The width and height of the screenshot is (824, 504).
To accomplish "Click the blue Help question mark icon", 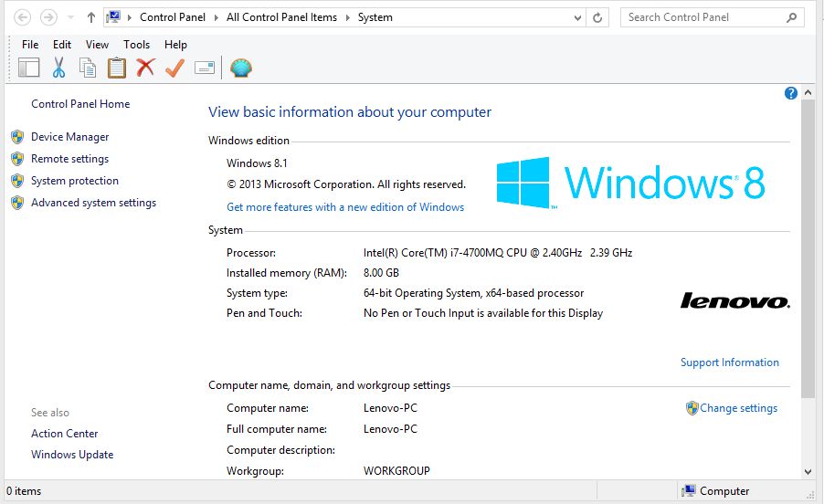I will (x=791, y=93).
